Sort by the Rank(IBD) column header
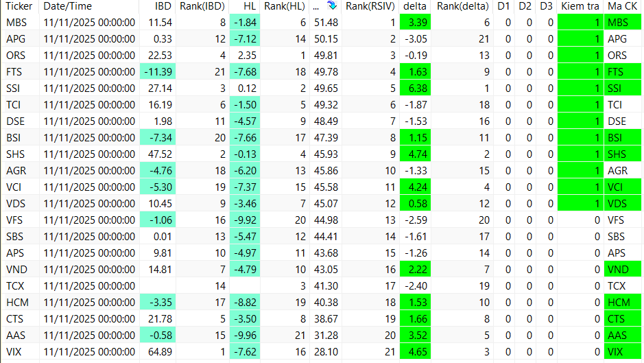 coord(202,6)
